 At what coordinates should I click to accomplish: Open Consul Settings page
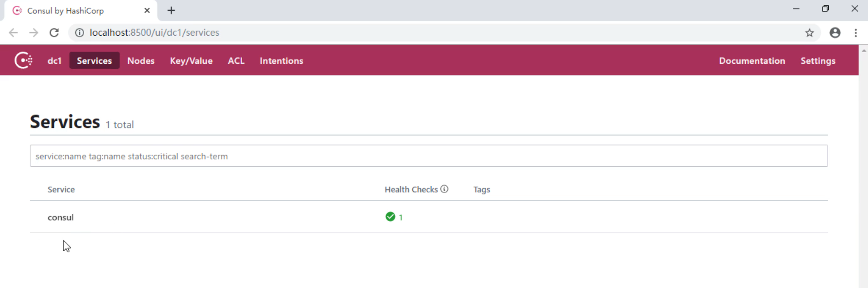pos(818,61)
